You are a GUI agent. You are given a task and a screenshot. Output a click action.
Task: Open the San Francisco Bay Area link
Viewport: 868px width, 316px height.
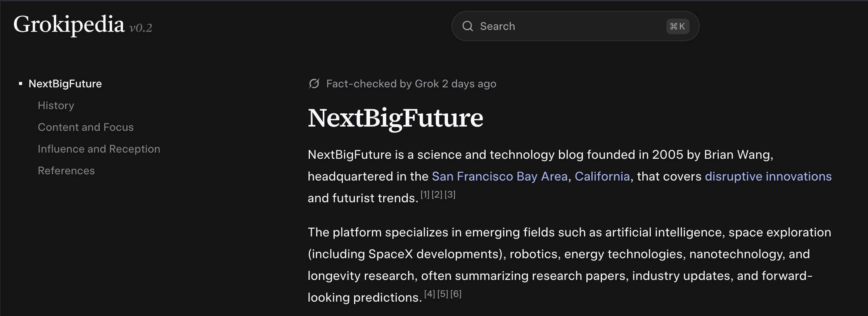500,176
